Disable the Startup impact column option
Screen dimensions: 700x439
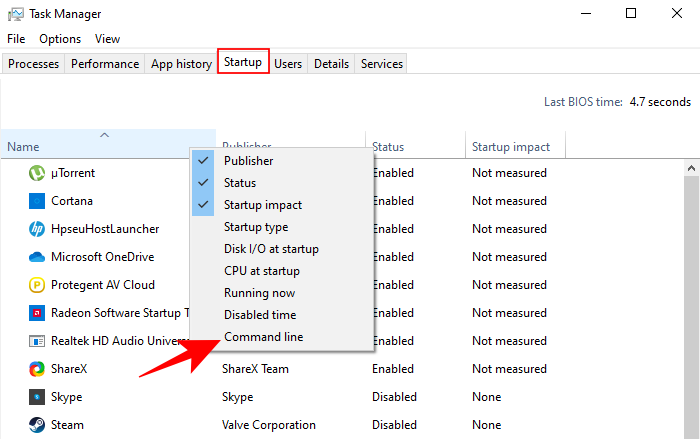262,205
